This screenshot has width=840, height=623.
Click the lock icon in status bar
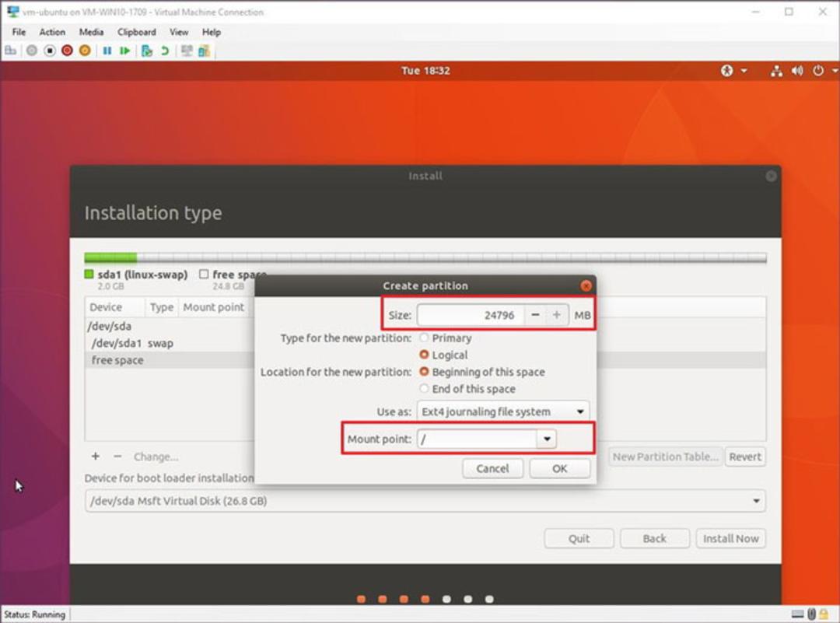(824, 614)
